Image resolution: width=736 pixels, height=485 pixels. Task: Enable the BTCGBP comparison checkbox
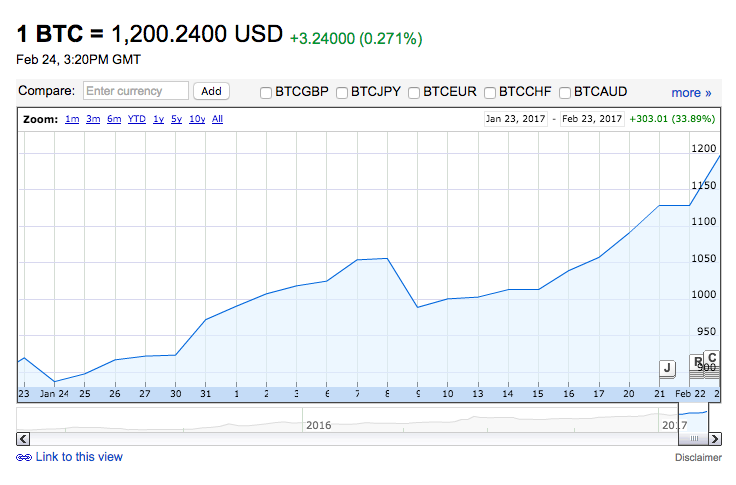[x=266, y=93]
